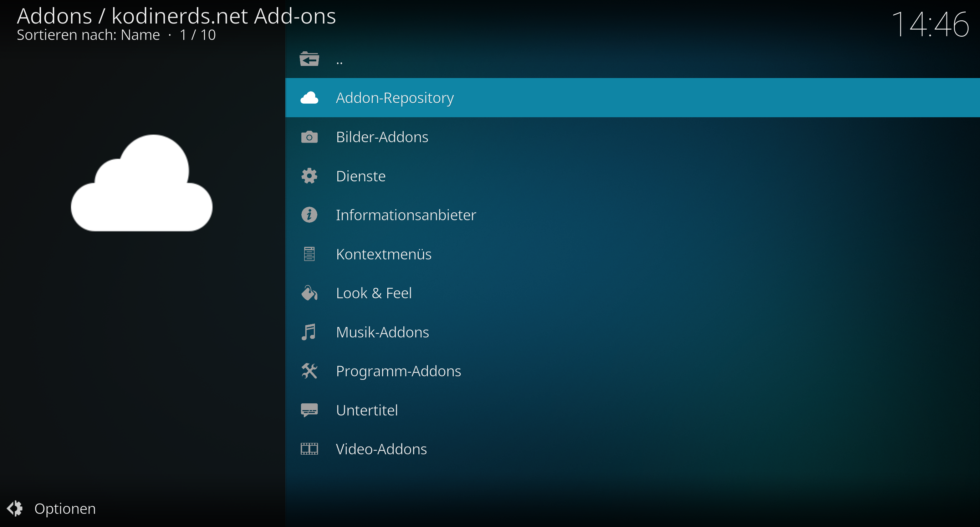Image resolution: width=980 pixels, height=527 pixels.
Task: Click the list icon for Kontextmenüs
Action: (x=309, y=254)
